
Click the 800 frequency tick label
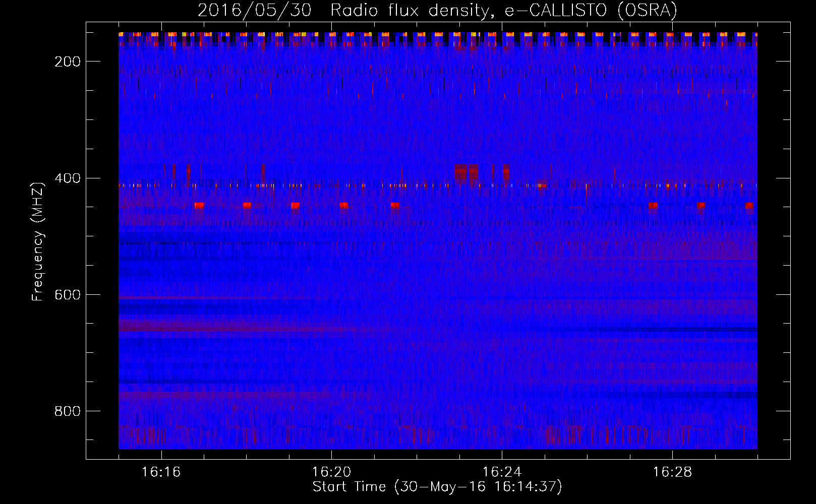pyautogui.click(x=68, y=411)
